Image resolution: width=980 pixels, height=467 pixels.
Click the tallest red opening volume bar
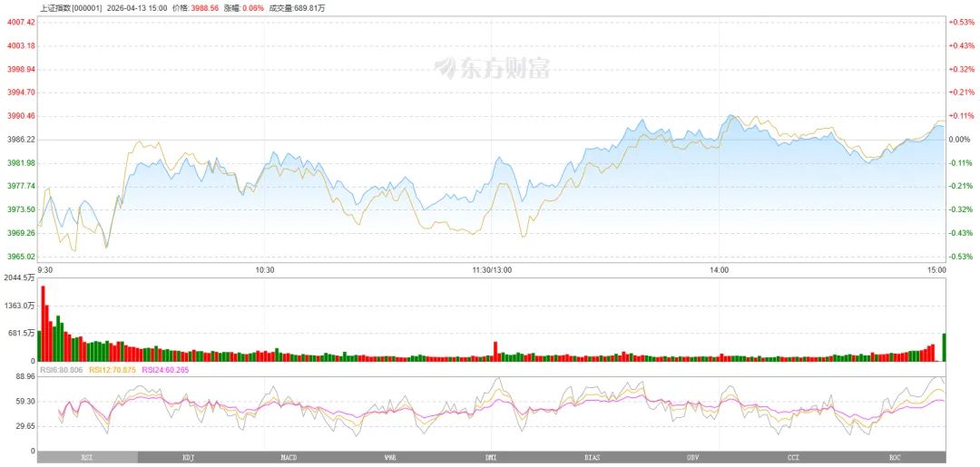coord(44,324)
